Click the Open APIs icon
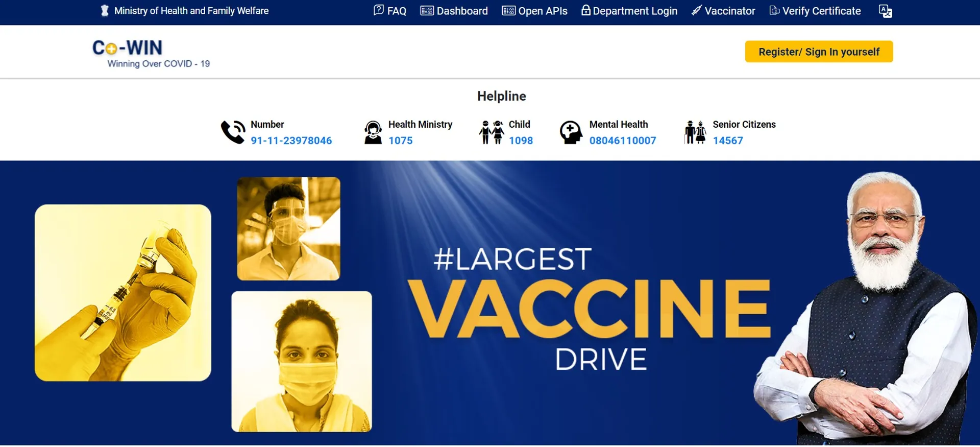This screenshot has height=447, width=980. point(508,11)
